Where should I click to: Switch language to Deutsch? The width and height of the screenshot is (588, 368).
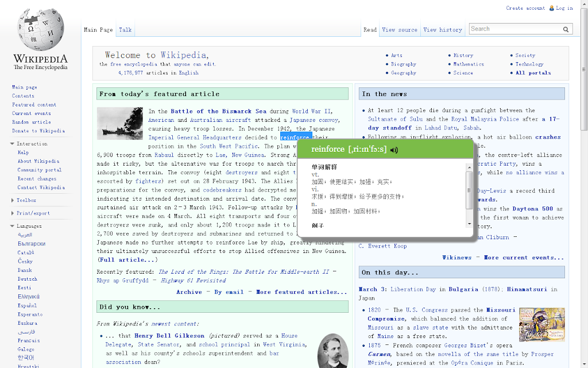click(x=28, y=279)
